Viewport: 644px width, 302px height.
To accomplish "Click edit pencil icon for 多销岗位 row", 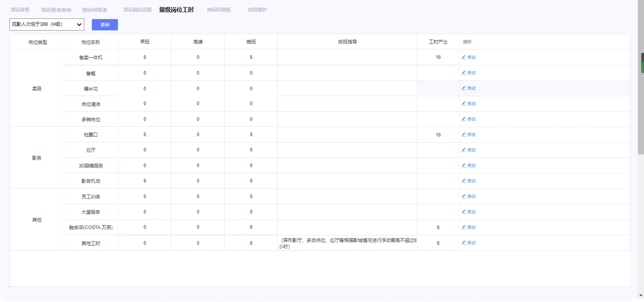I will (464, 119).
